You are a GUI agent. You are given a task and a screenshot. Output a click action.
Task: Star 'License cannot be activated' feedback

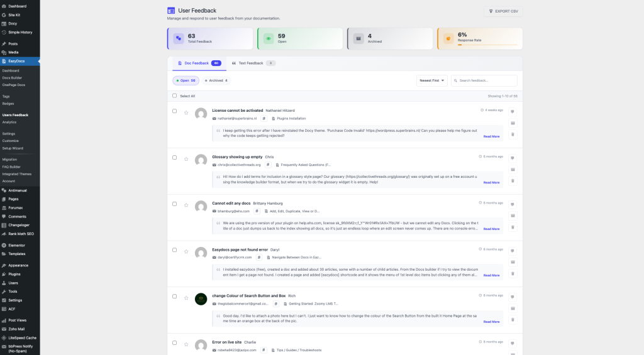point(186,112)
